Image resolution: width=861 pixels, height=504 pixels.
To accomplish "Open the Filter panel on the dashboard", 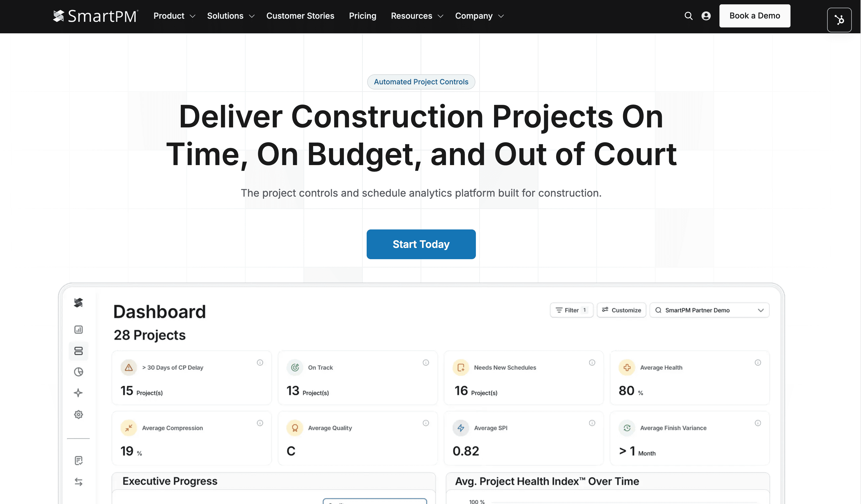I will coord(571,310).
